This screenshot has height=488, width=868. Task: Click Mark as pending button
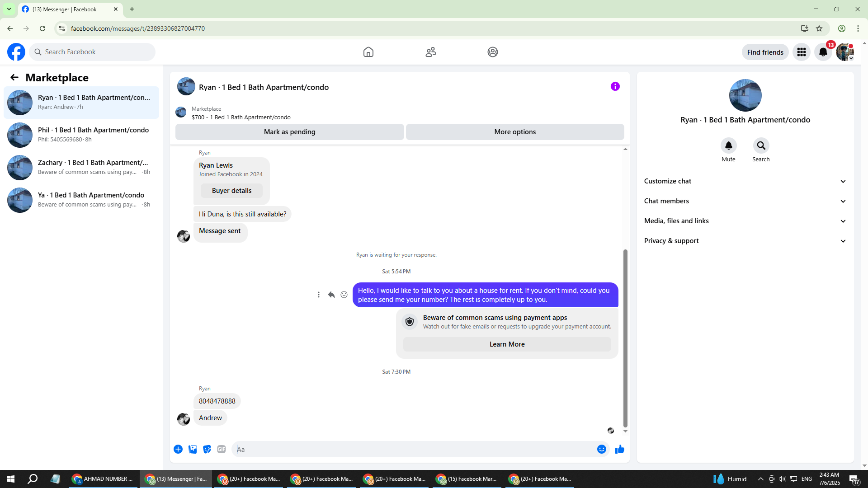pyautogui.click(x=289, y=132)
